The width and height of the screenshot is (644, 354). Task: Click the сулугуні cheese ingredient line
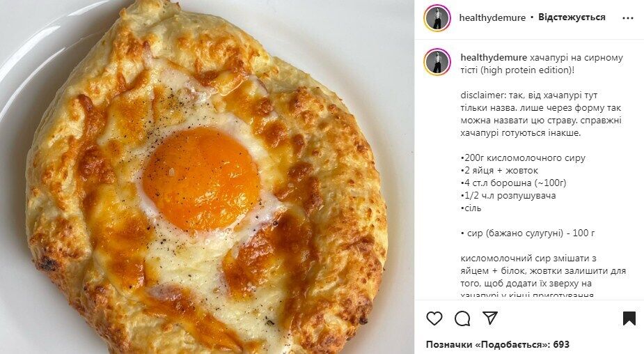[x=528, y=233]
